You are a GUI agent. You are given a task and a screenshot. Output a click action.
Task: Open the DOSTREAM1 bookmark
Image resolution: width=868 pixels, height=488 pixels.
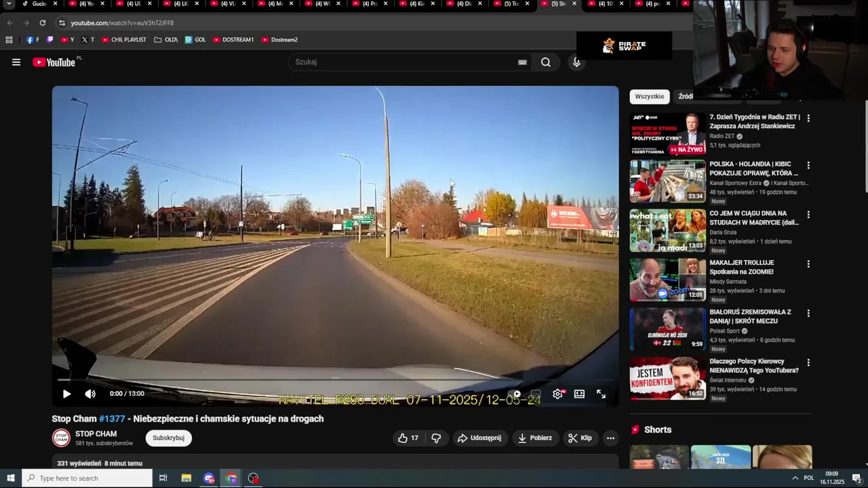pos(233,40)
